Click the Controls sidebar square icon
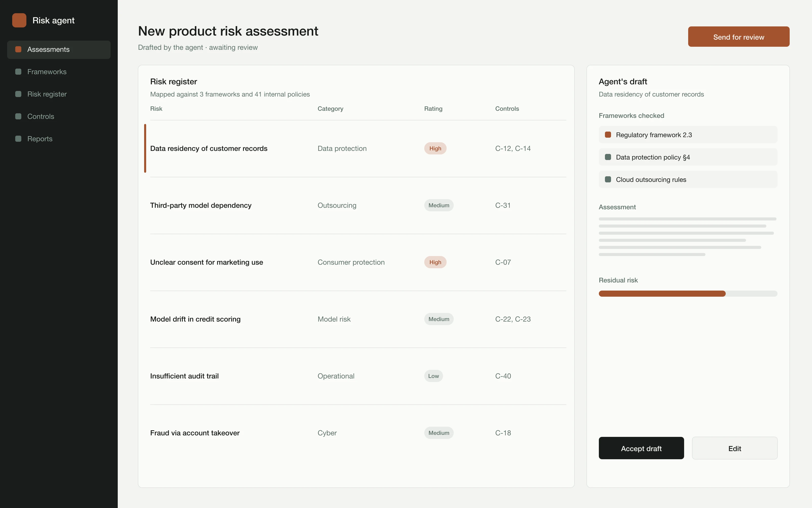 [x=19, y=116]
